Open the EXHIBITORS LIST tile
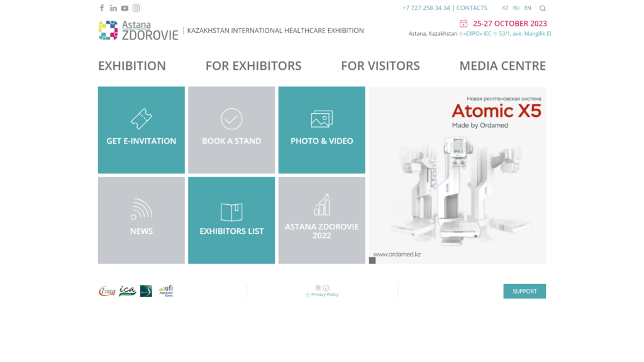The width and height of the screenshot is (644, 362). coord(231,221)
